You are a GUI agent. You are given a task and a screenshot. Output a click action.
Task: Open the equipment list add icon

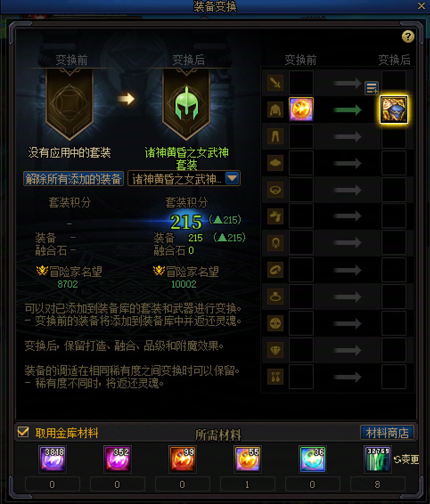pyautogui.click(x=372, y=88)
